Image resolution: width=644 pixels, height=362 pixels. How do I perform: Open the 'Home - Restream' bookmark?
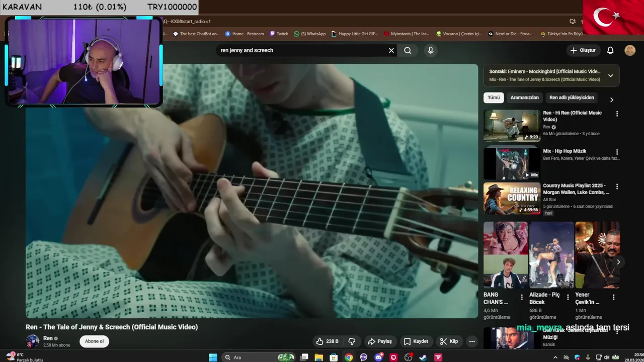[245, 34]
